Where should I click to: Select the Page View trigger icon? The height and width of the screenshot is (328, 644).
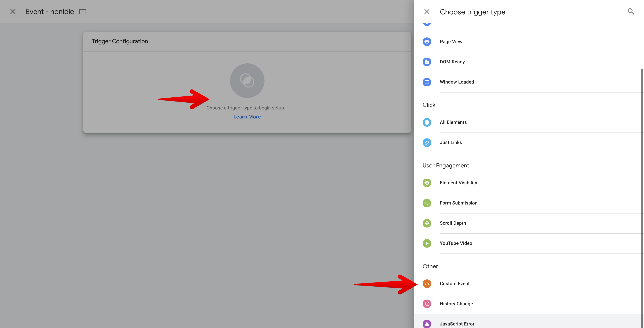pos(427,42)
